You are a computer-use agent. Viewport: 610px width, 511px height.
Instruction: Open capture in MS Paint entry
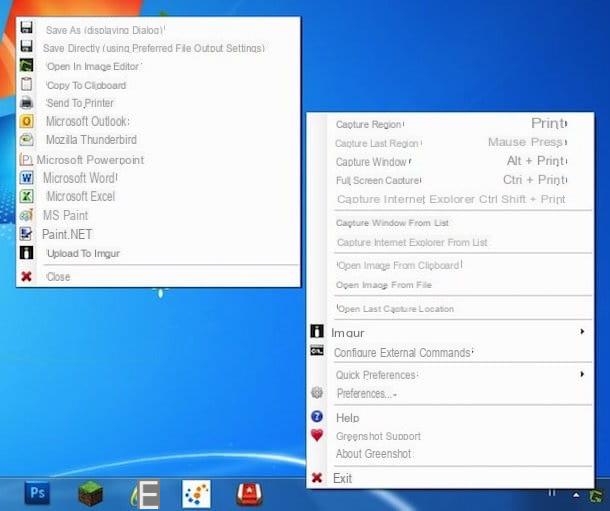coord(65,215)
